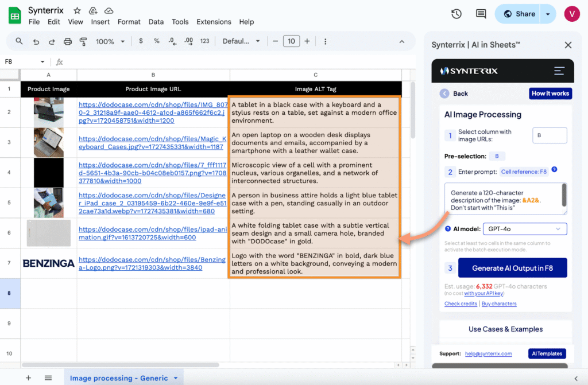Open the Google Sheets home icon
588x385 pixels.
[x=14, y=15]
